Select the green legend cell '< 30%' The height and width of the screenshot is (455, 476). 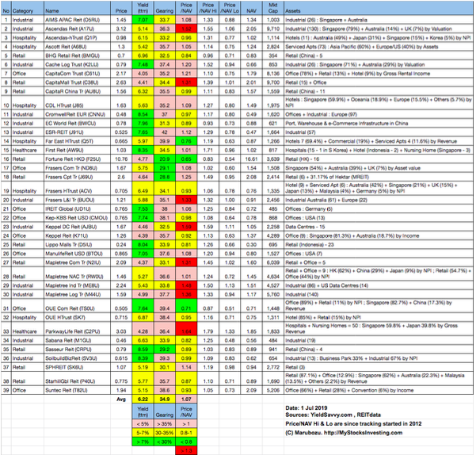(x=165, y=442)
